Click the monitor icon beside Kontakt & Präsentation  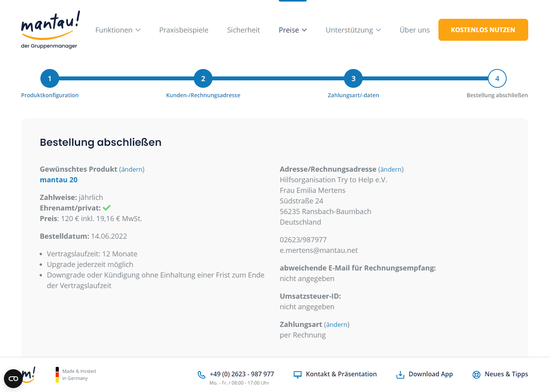tap(298, 375)
